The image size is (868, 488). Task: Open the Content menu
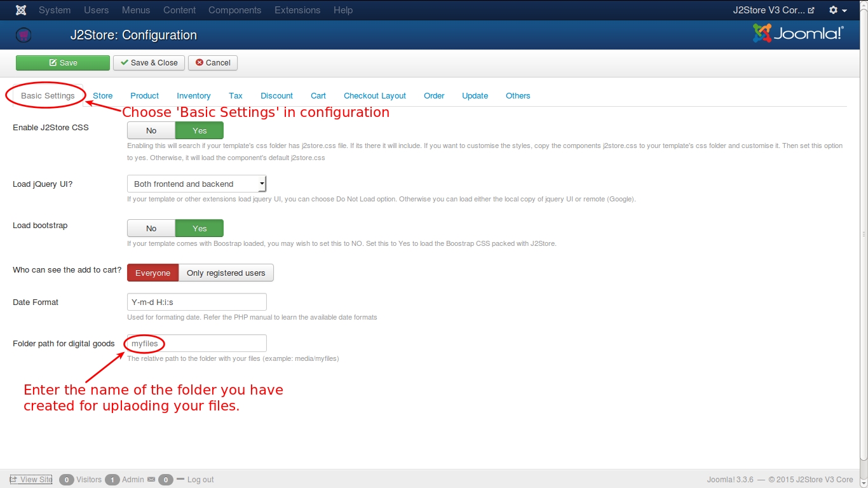pos(179,10)
